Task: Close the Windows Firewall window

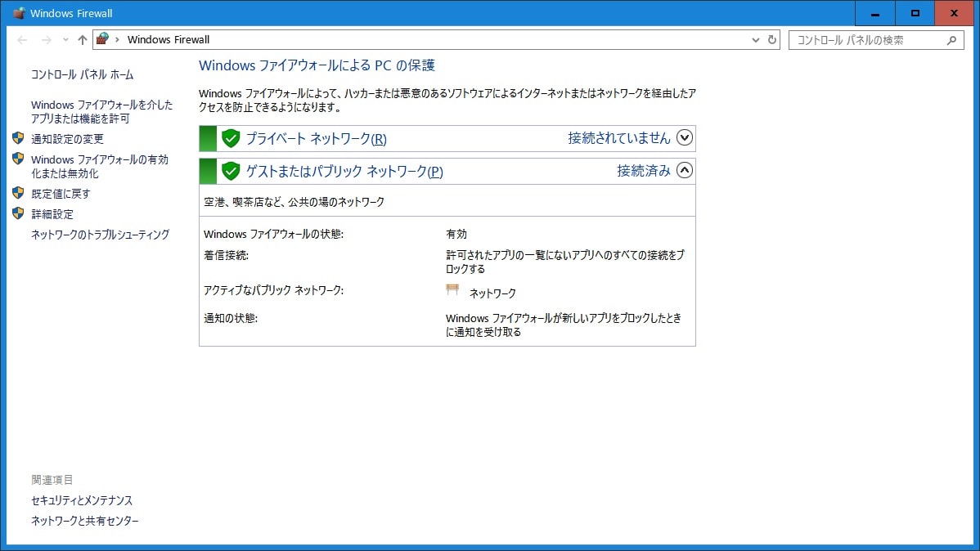Action: click(955, 13)
